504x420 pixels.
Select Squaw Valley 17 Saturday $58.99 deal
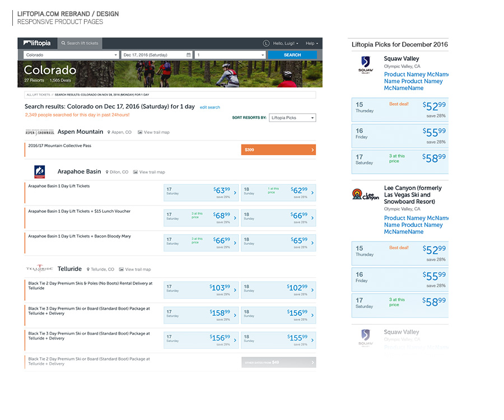400,162
